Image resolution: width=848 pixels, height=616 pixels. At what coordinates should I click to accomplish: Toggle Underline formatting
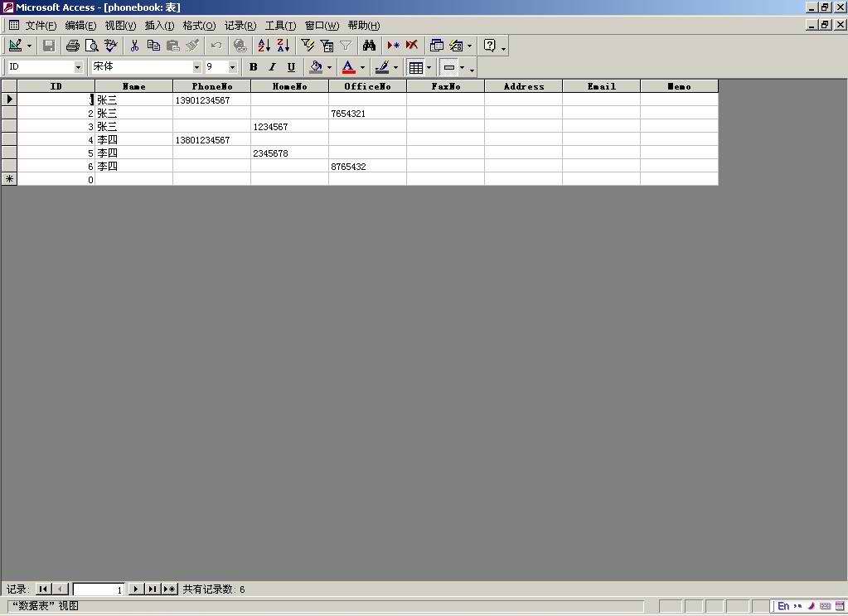click(x=291, y=67)
